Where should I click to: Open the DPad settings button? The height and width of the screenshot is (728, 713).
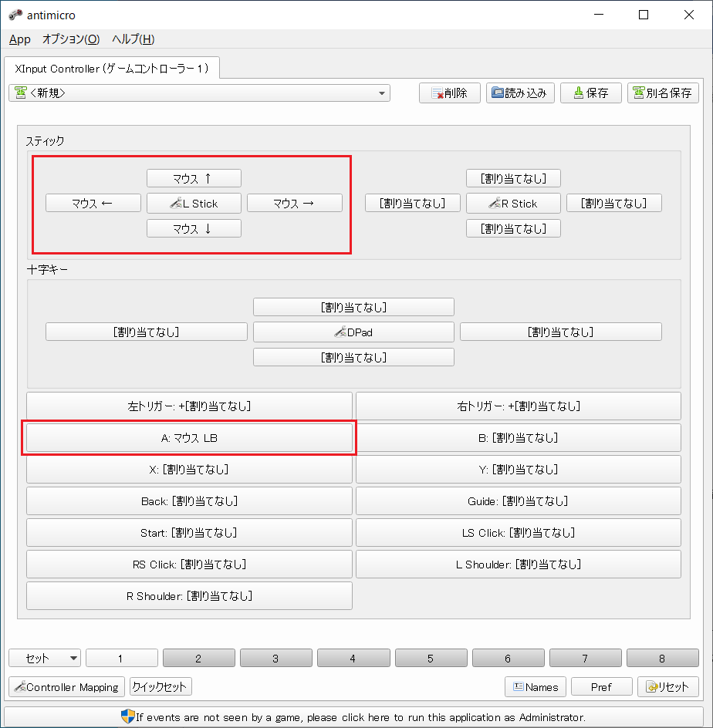pos(353,332)
